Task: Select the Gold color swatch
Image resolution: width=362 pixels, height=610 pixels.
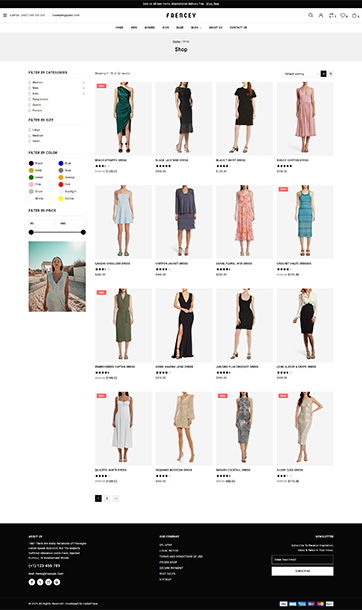Action: [31, 170]
